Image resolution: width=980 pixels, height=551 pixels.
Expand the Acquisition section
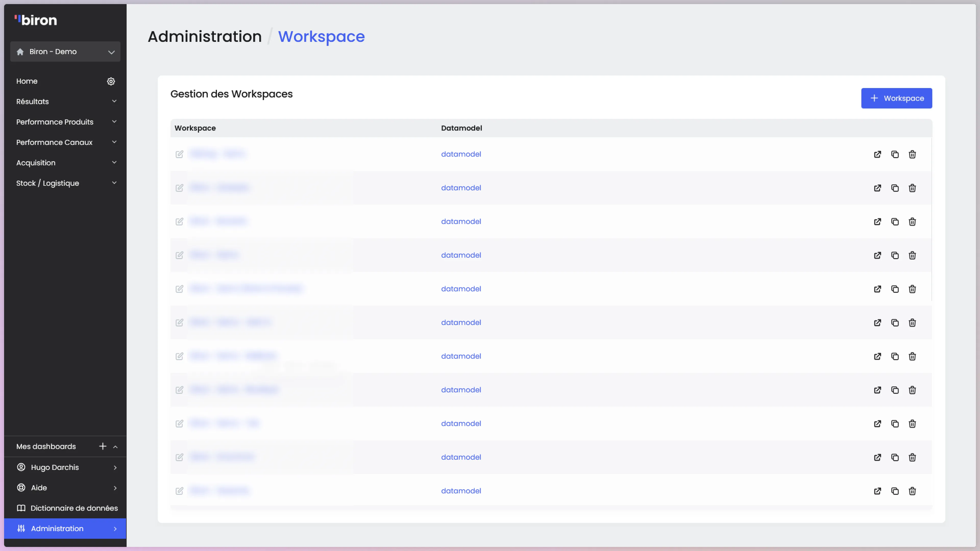(x=65, y=163)
